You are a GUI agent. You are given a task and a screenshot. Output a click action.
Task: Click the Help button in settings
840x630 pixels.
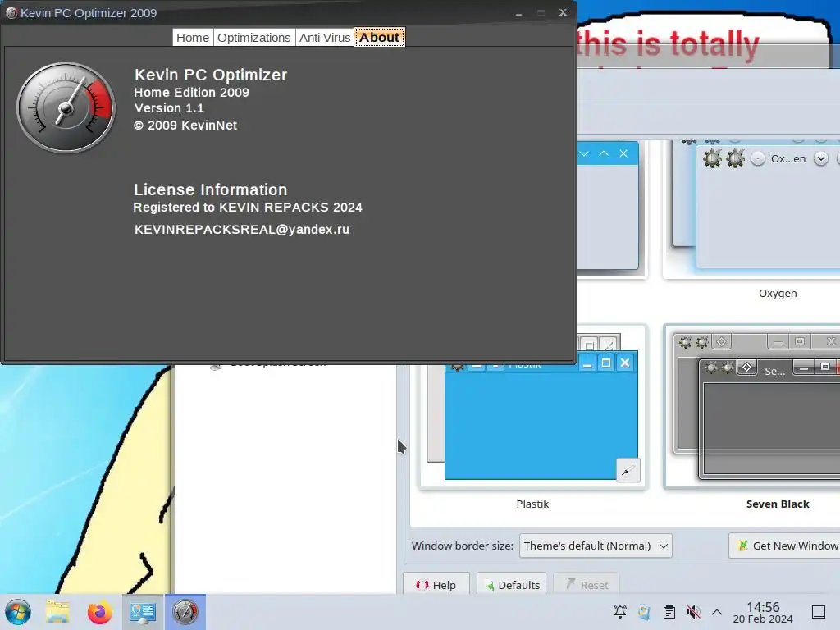[436, 585]
